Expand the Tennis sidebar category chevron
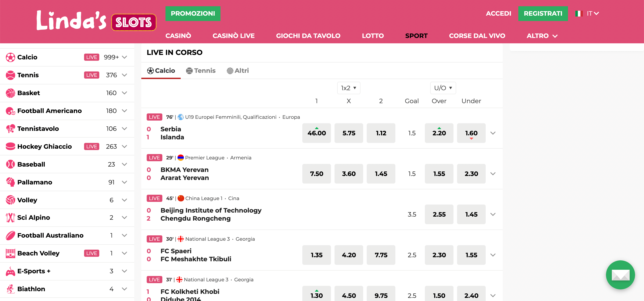The image size is (644, 301). [125, 75]
